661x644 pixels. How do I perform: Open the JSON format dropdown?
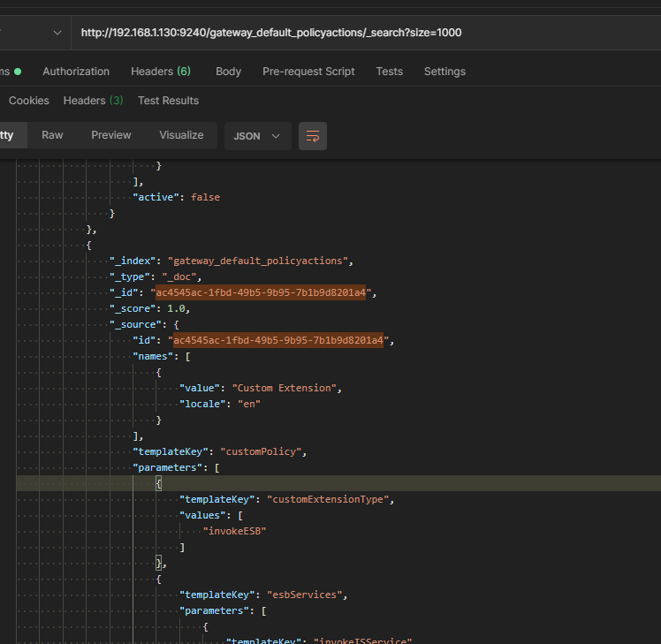(257, 136)
